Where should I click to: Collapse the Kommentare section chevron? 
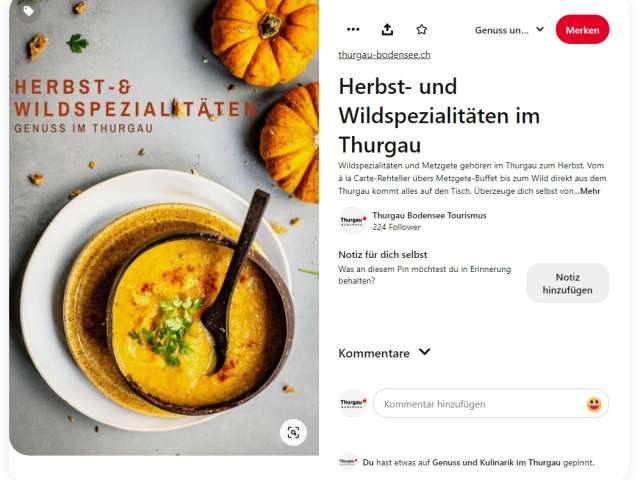coord(424,352)
